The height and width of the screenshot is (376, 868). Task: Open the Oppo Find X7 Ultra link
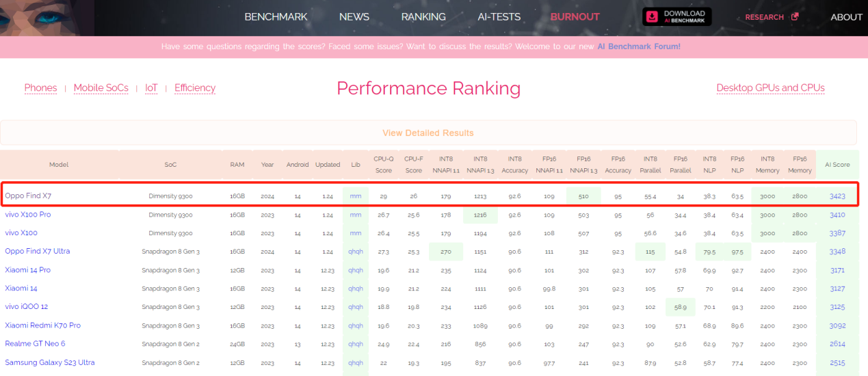coord(38,252)
